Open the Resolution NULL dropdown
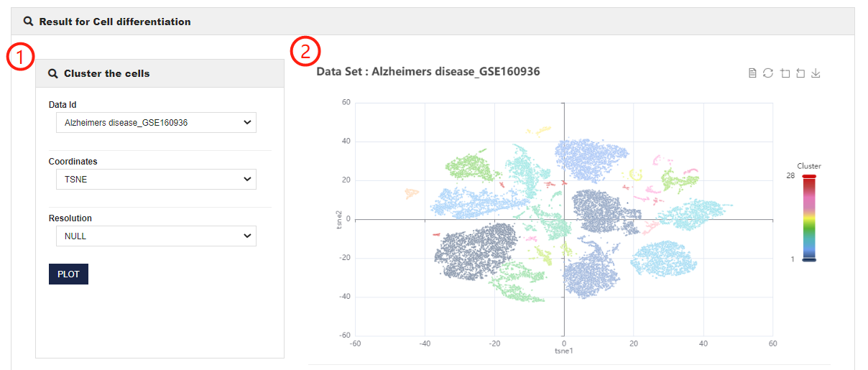Image resolution: width=868 pixels, height=370 pixels. tap(156, 236)
